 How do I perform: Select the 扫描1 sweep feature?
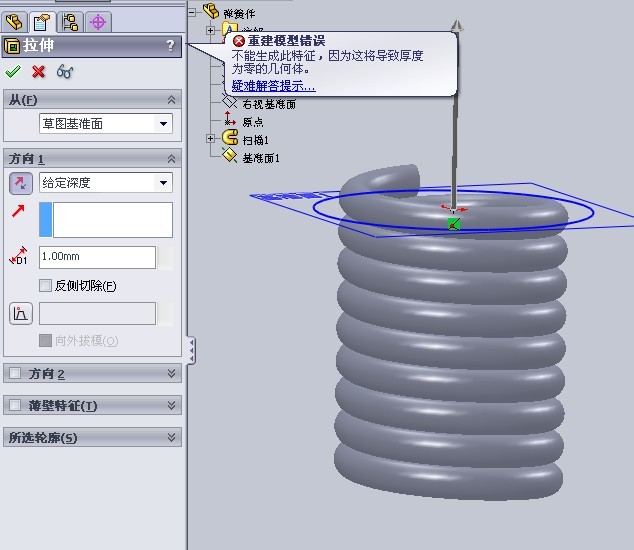coord(256,140)
